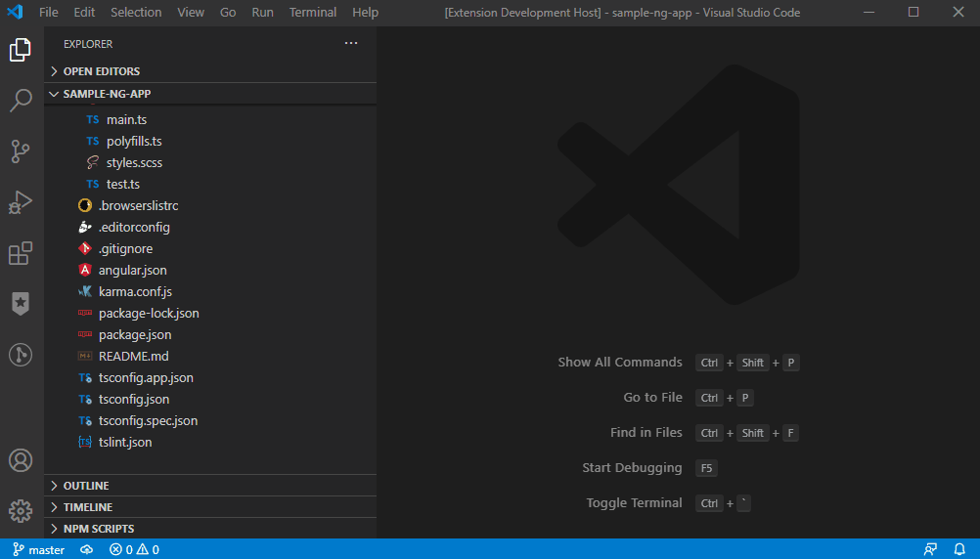Open the Extensions view
This screenshot has height=559, width=980.
[x=20, y=253]
